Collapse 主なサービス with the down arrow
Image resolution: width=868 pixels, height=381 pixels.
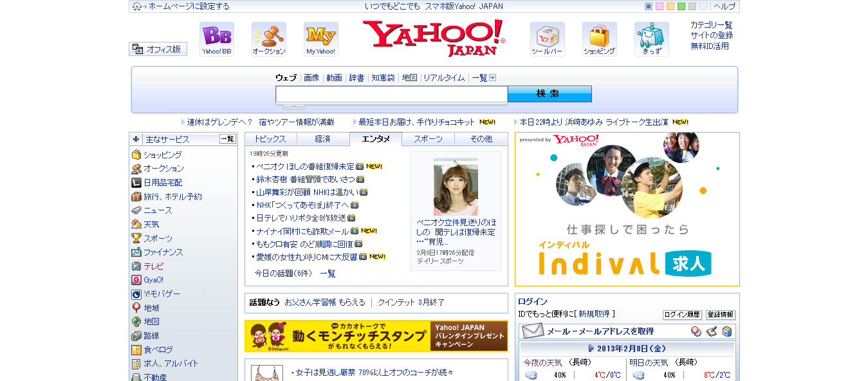coord(136,139)
